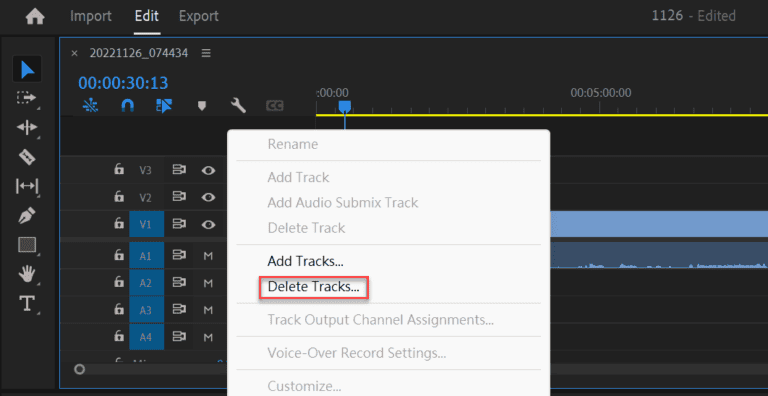Choose the Type tool
This screenshot has height=396, width=768.
(x=26, y=304)
